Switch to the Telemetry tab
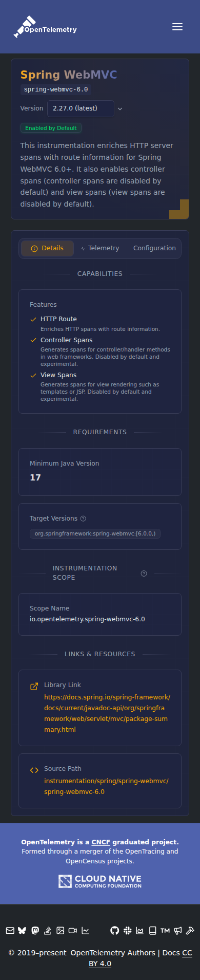This screenshot has height=980, width=200. [99, 248]
